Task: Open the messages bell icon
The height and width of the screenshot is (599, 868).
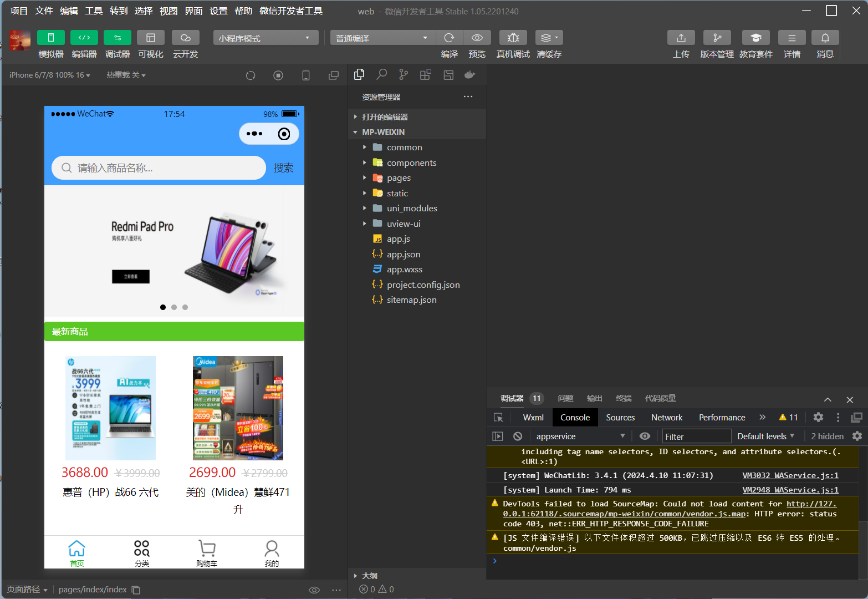Action: click(x=825, y=38)
